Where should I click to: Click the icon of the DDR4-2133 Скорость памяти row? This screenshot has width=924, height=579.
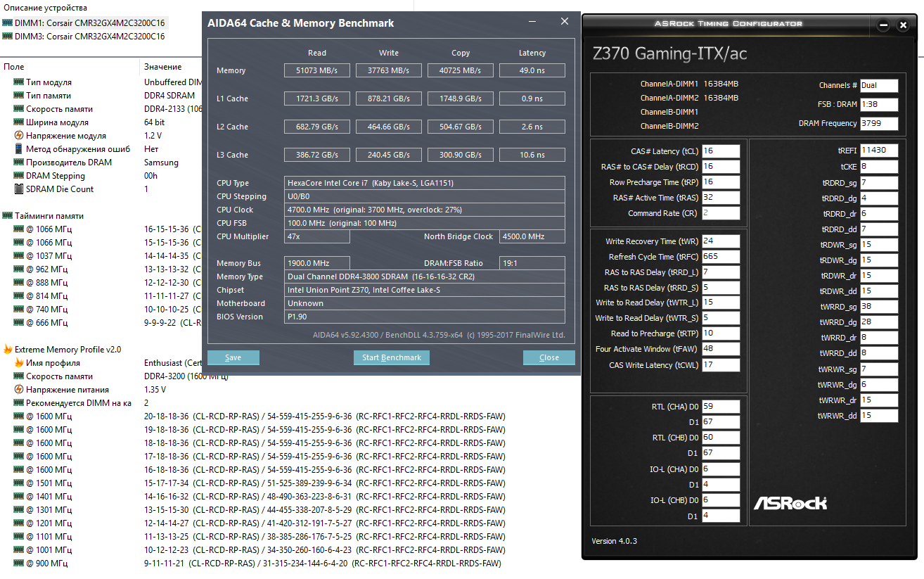pos(19,109)
